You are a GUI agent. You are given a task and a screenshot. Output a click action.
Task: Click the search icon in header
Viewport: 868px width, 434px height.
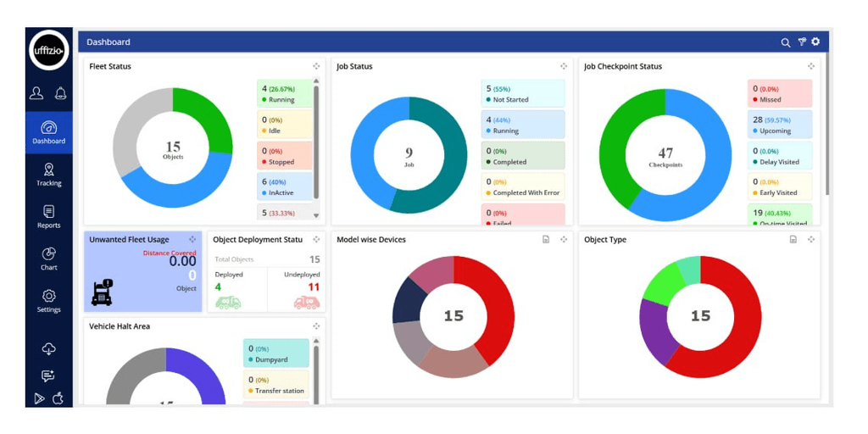point(786,42)
